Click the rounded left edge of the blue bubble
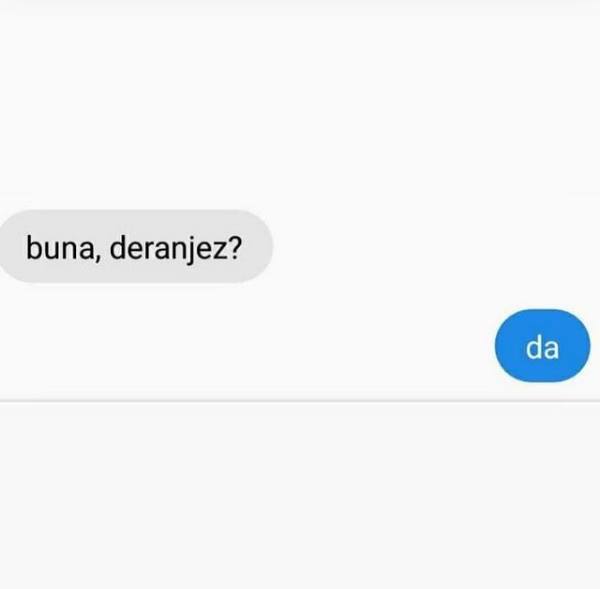 pos(501,346)
